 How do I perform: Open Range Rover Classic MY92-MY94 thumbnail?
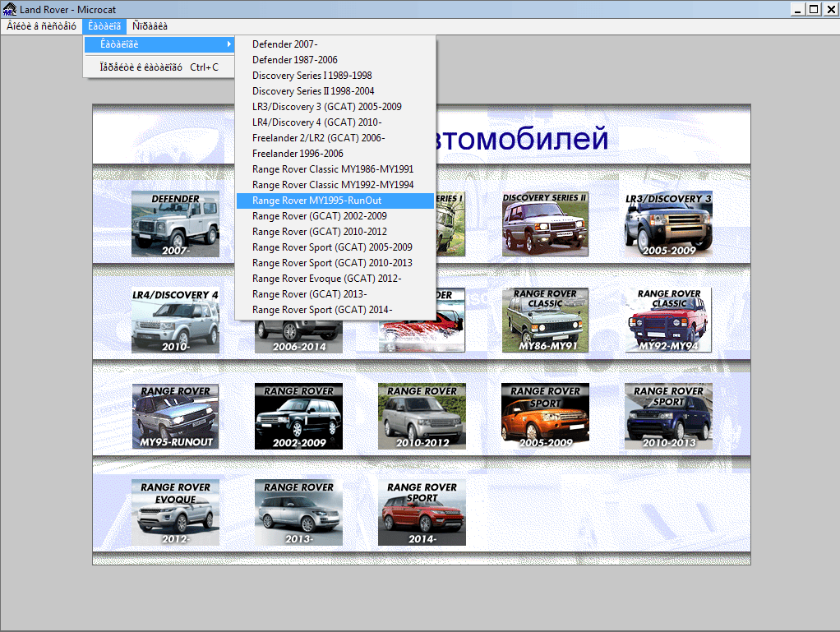pos(668,321)
